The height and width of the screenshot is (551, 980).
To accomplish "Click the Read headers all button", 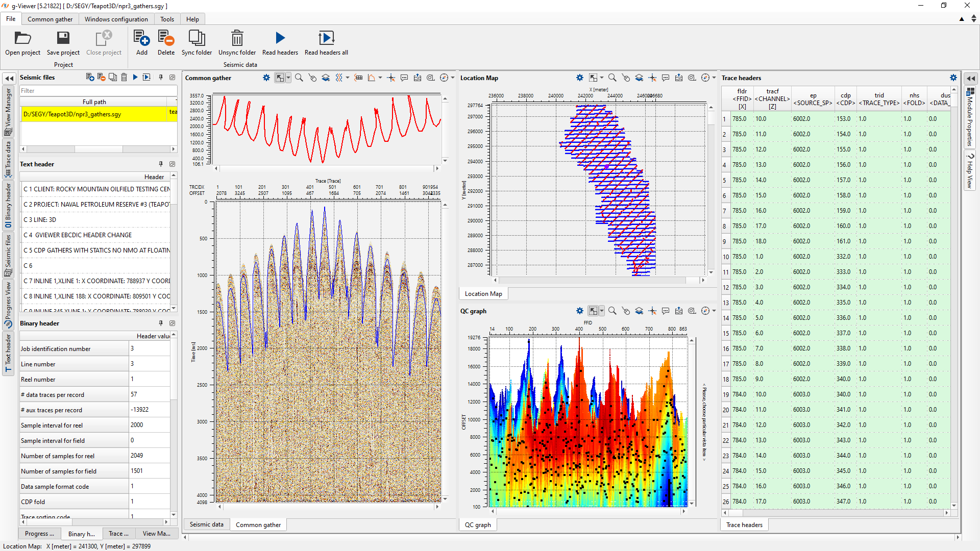I will pos(326,43).
